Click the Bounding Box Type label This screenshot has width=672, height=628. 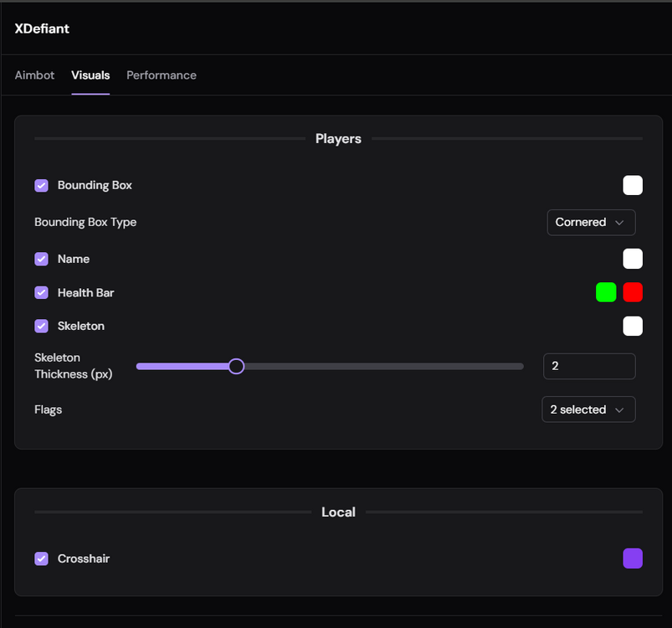85,222
